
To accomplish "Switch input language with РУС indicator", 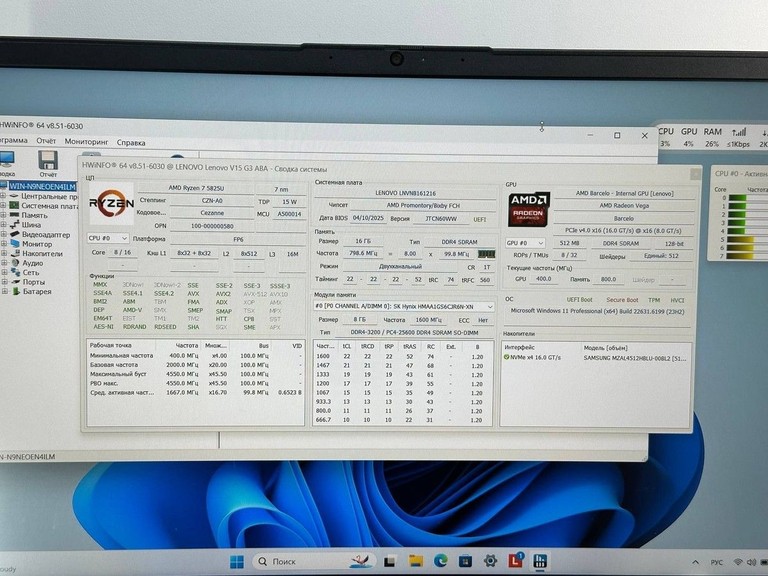I will click(x=717, y=562).
